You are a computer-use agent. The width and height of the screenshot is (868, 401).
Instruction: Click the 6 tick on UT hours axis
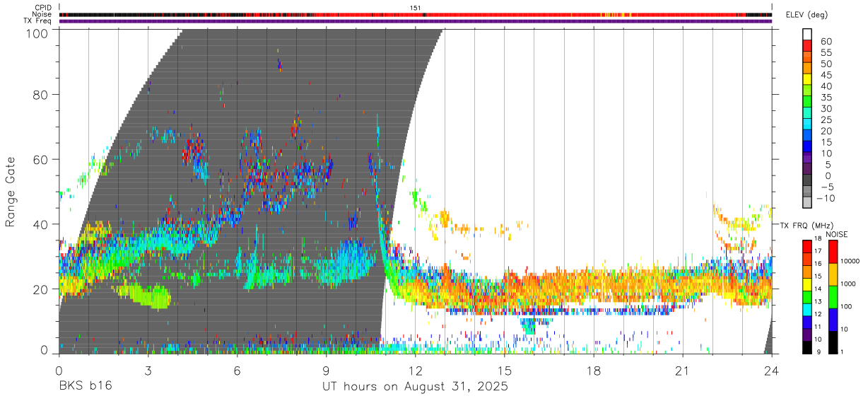237,371
